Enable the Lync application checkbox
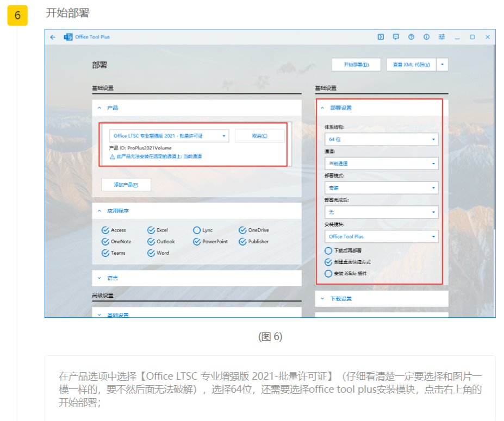 point(197,230)
